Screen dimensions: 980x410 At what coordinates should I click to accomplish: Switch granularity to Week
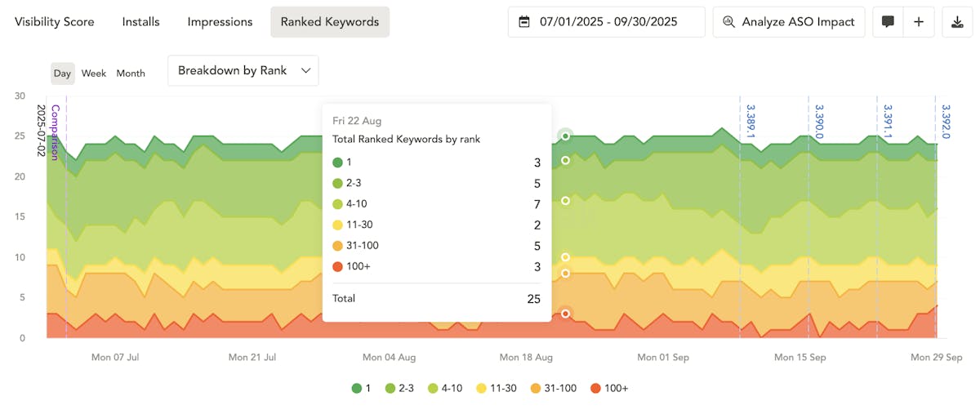pyautogui.click(x=94, y=74)
